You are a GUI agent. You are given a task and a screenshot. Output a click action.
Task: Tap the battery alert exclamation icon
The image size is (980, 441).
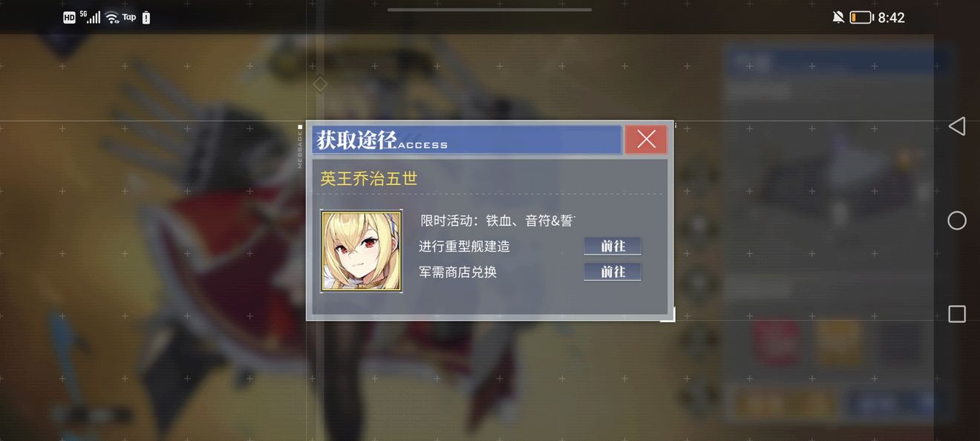[146, 17]
